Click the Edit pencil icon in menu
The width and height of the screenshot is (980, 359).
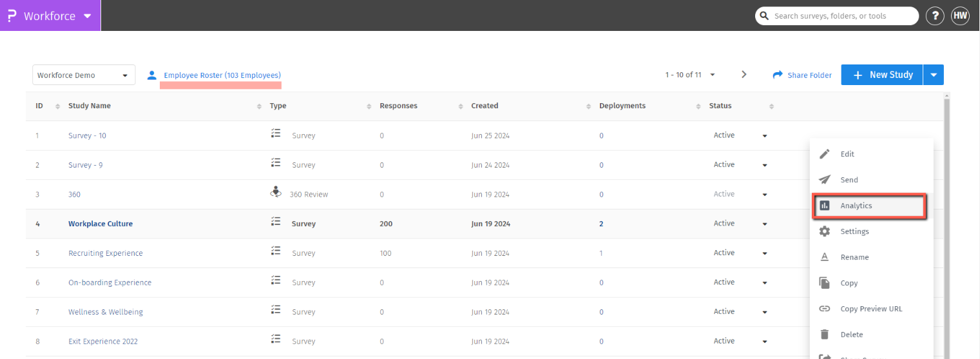click(824, 154)
